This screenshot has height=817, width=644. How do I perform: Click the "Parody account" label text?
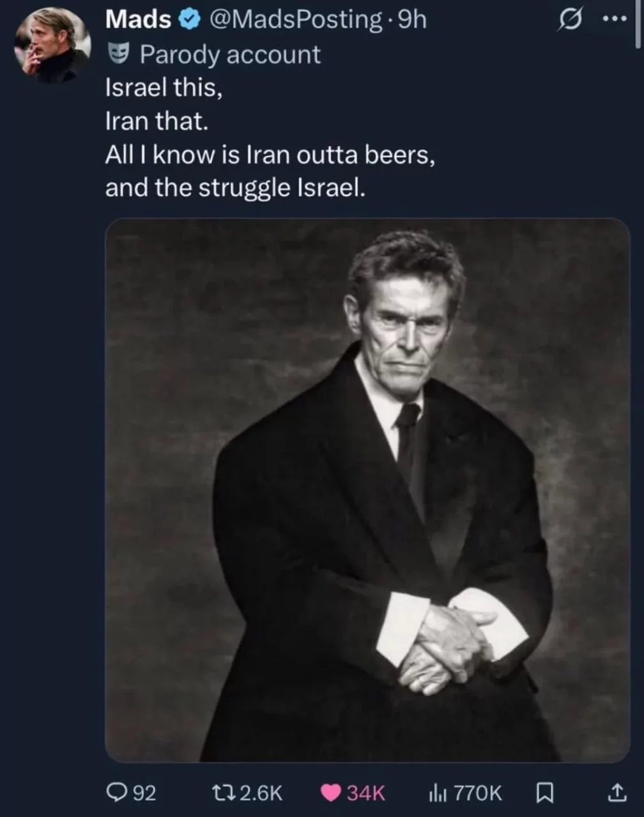(230, 54)
